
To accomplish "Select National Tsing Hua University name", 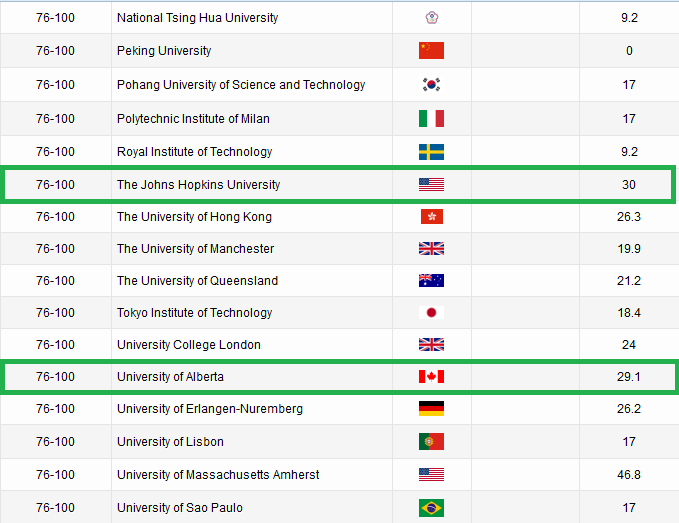I will coord(197,18).
